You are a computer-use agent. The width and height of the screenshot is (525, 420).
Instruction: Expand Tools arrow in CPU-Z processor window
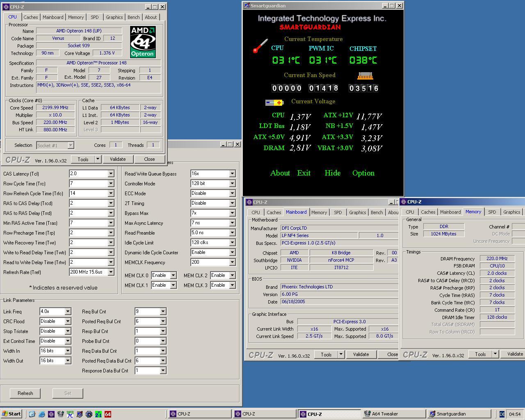pos(98,159)
